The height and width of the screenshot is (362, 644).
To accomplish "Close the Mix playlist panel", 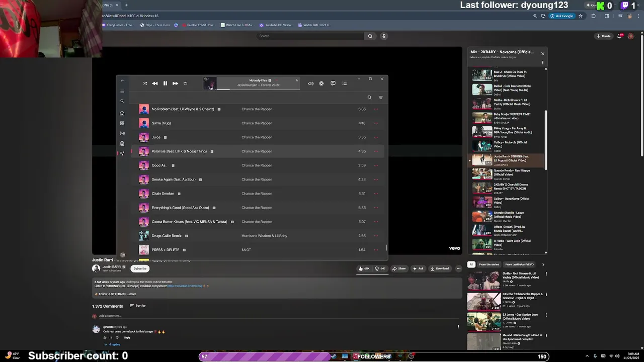I will pyautogui.click(x=542, y=54).
